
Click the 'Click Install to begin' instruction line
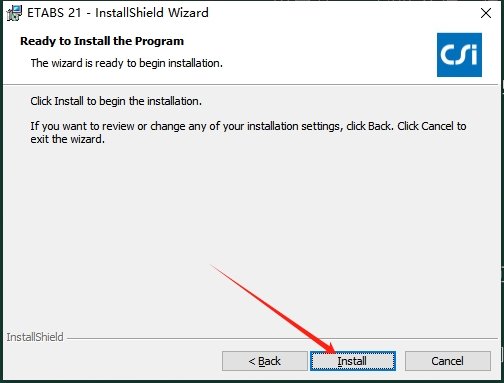116,101
